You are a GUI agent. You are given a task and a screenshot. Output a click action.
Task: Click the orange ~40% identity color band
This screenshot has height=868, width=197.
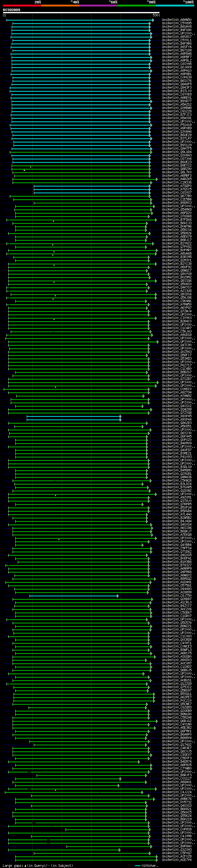point(60,6)
